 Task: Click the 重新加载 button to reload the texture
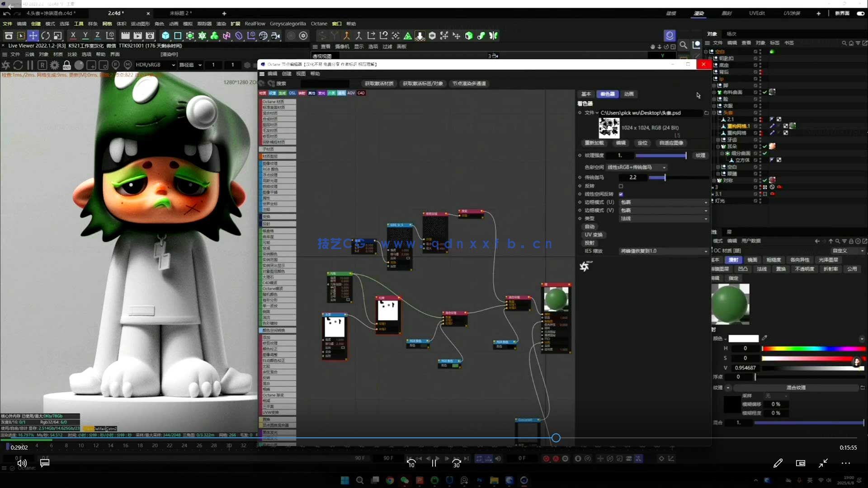point(594,143)
